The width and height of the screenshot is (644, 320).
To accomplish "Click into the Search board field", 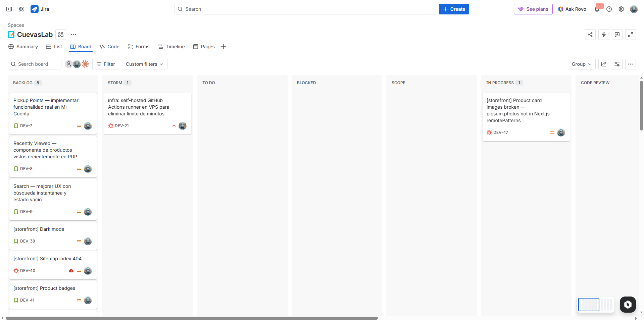I will tap(34, 64).
